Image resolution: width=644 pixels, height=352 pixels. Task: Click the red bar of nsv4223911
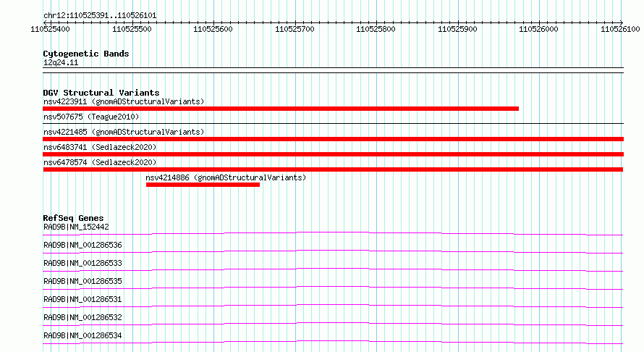(281, 109)
